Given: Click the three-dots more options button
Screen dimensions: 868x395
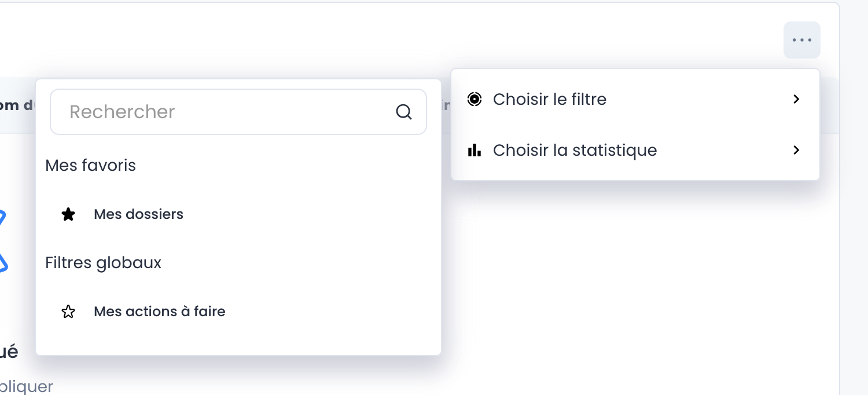Looking at the screenshot, I should click(801, 40).
